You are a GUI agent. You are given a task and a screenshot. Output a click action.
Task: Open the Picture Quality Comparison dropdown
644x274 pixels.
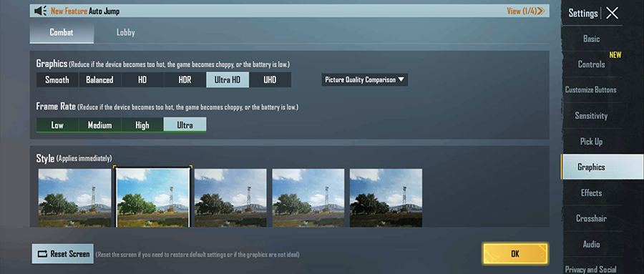tap(365, 79)
